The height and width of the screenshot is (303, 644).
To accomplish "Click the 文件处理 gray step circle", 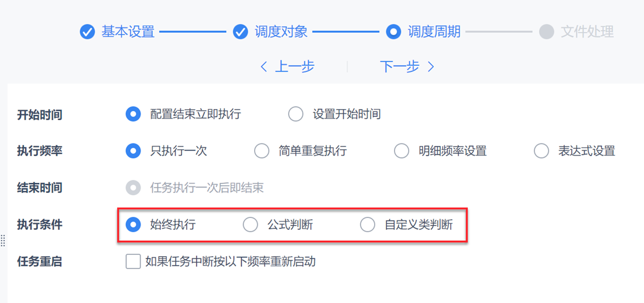I will pos(546,32).
